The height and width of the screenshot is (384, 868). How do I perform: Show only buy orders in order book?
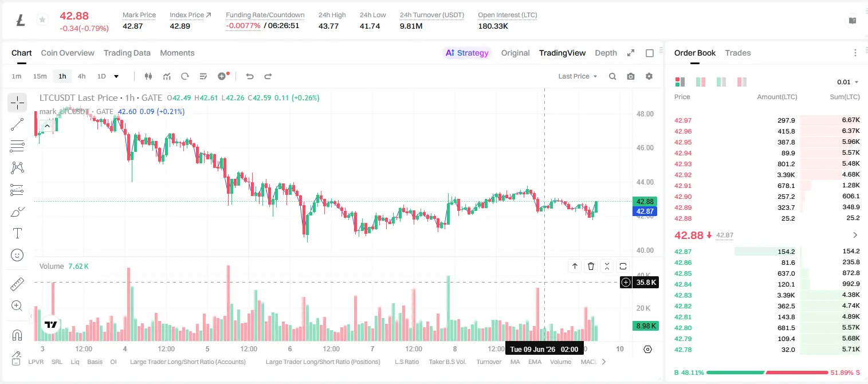click(721, 82)
